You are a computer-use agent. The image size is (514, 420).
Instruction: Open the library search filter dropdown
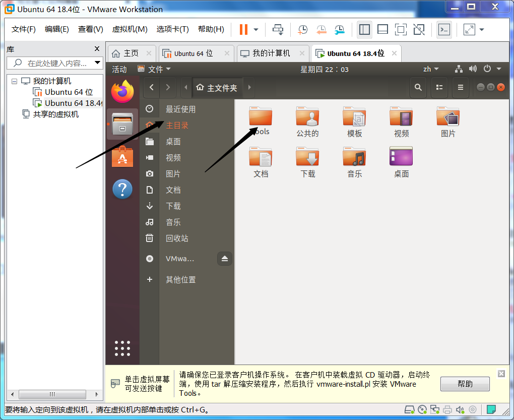(98, 63)
